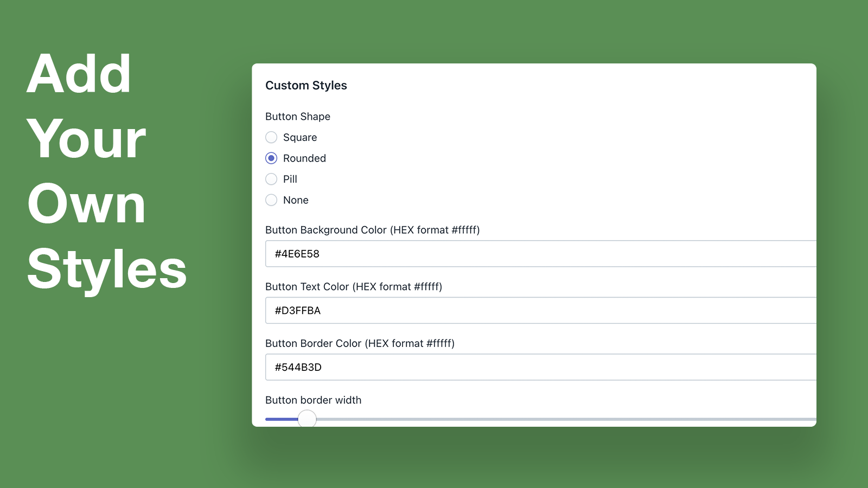The height and width of the screenshot is (488, 868).
Task: Click the Pill option text label
Action: click(290, 179)
